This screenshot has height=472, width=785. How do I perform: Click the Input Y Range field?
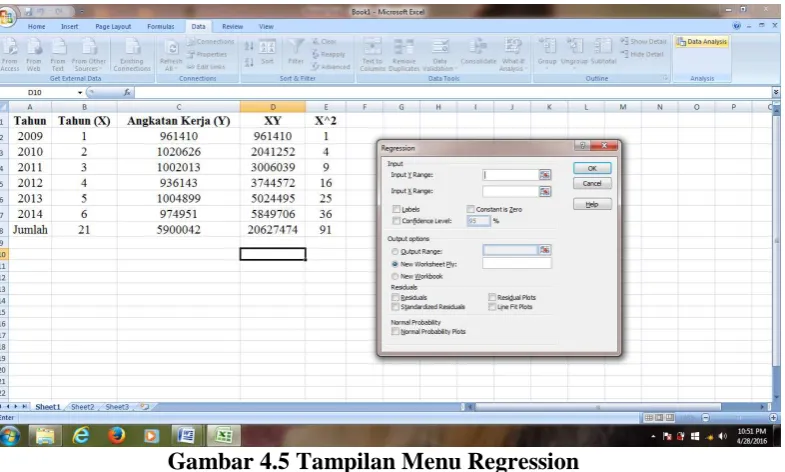tap(510, 175)
